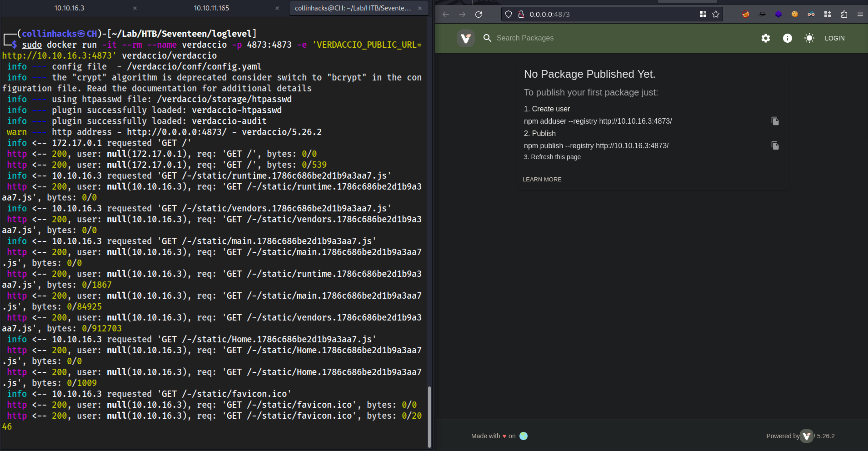Click the 'npm adduser --registry' command text
868x451 pixels.
(x=598, y=121)
